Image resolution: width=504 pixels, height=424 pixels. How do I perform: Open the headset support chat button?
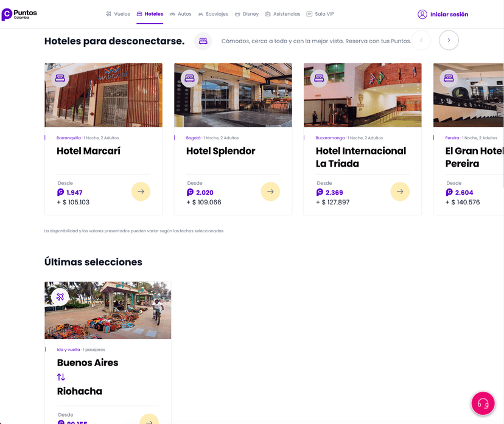tap(483, 403)
